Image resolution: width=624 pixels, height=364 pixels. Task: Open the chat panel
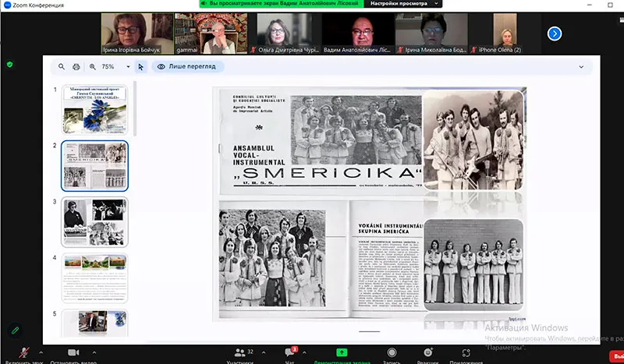289,353
